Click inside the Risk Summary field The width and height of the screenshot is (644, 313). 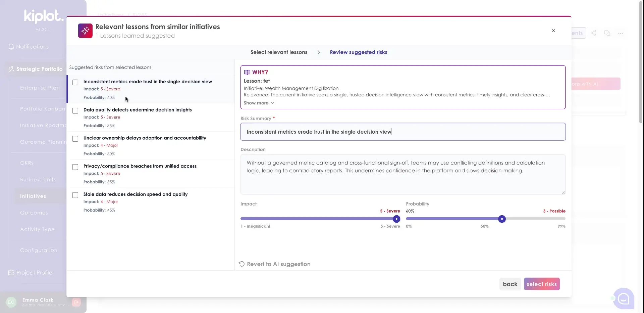(x=402, y=132)
